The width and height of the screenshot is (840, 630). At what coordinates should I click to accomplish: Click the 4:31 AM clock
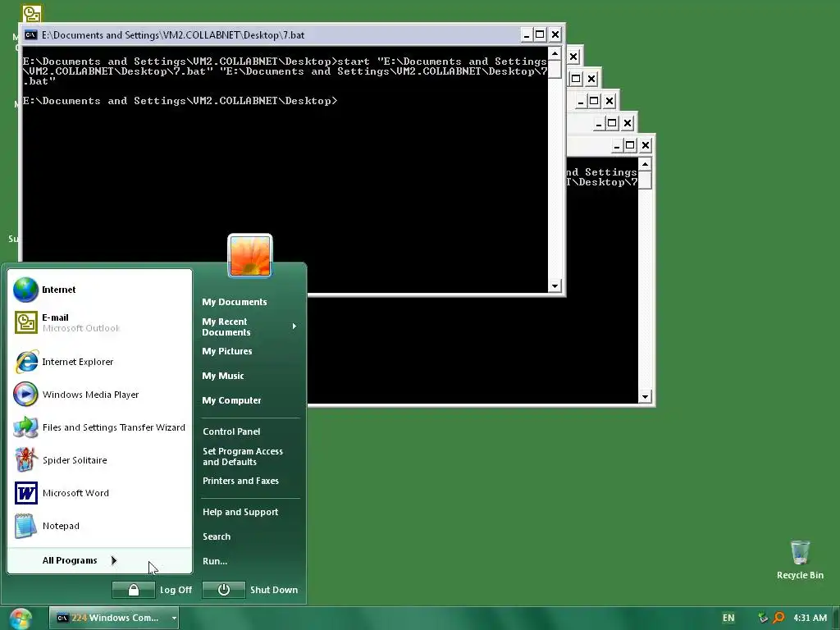810,618
